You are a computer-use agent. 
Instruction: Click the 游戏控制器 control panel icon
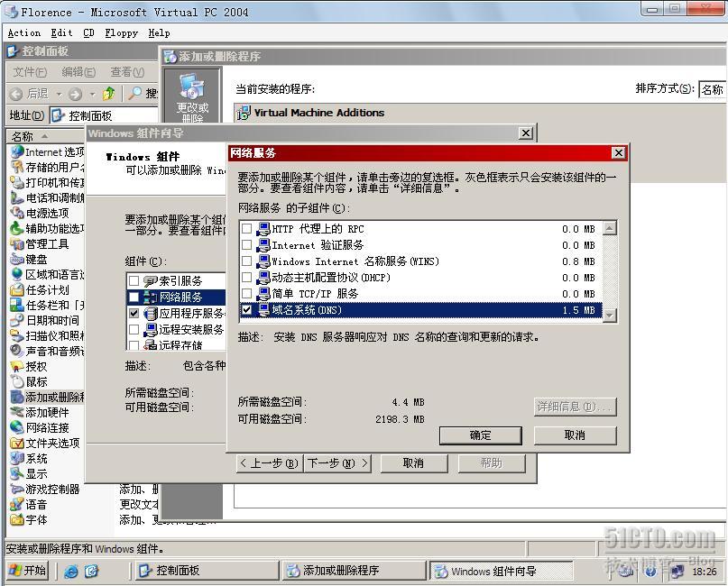[x=17, y=489]
